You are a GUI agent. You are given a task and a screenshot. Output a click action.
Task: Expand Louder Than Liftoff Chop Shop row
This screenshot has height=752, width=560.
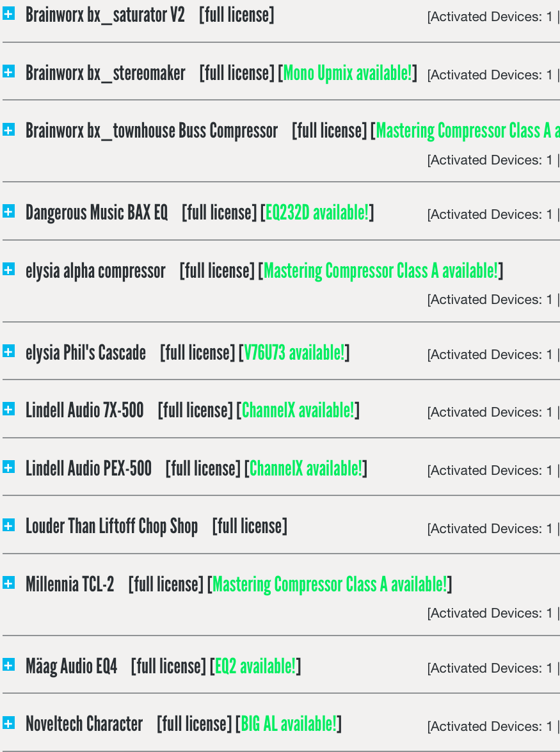pyautogui.click(x=8, y=525)
